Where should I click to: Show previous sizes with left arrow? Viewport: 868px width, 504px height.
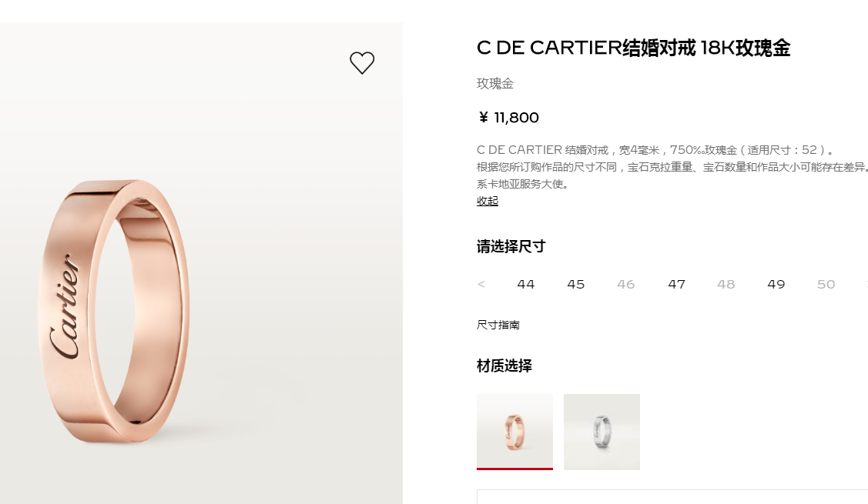481,285
